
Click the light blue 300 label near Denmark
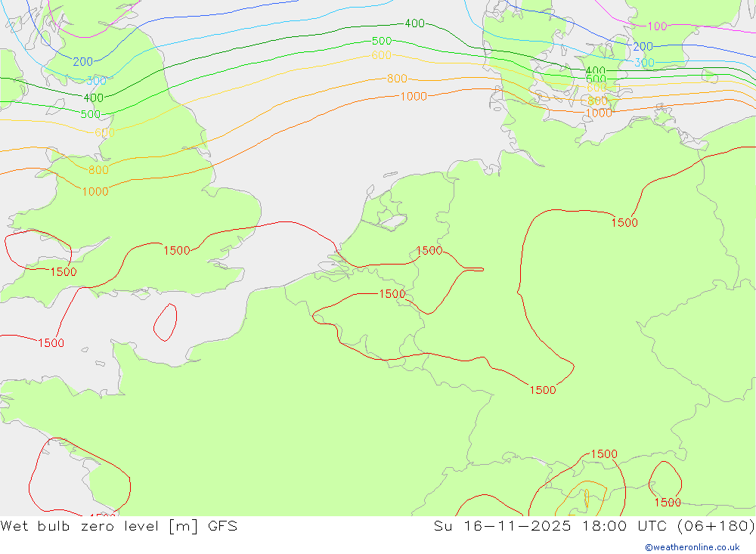[644, 62]
